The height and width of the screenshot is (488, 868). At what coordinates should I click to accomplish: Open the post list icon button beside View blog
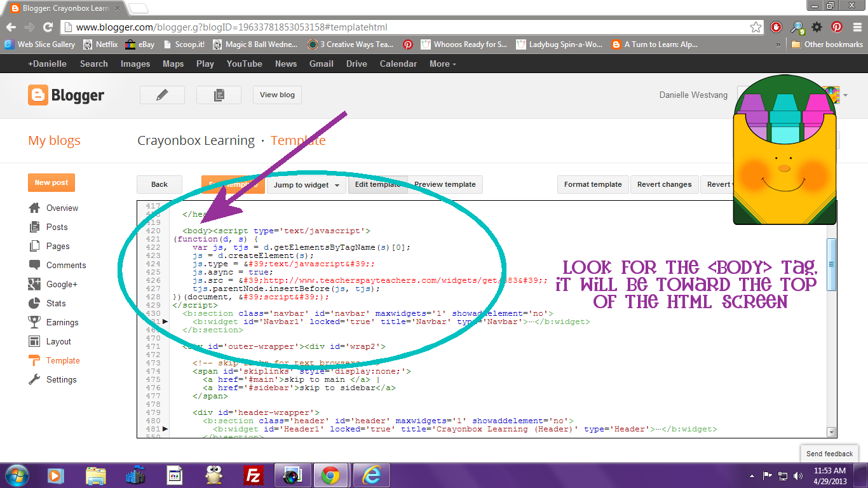(219, 95)
